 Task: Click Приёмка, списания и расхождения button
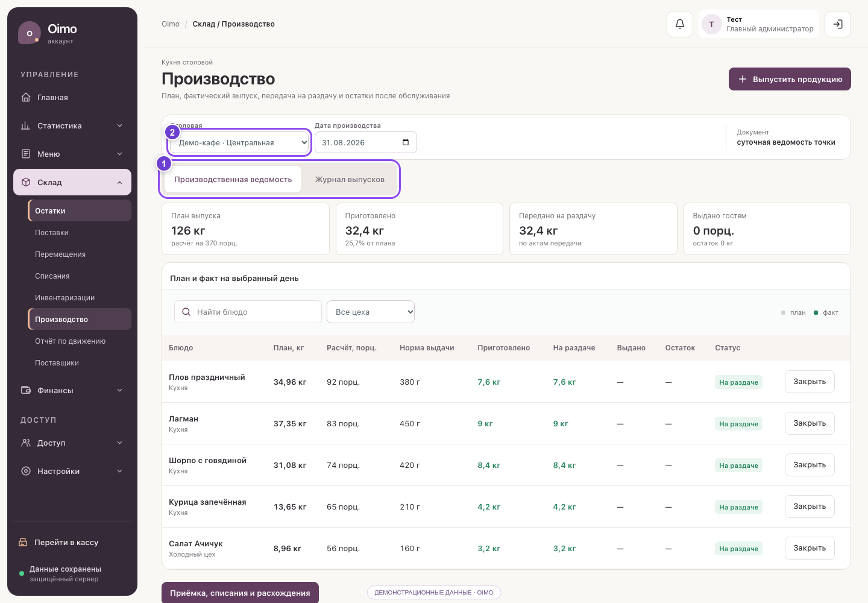[240, 593]
